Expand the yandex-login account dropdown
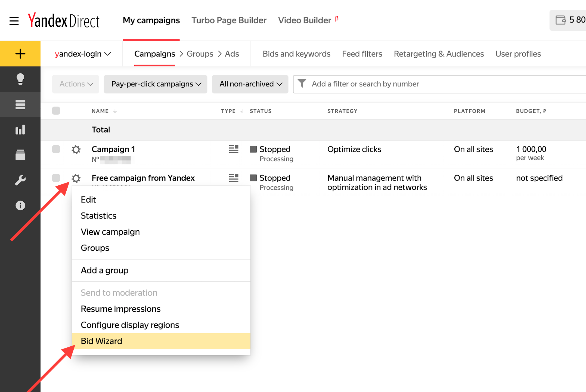The image size is (586, 392). click(x=83, y=54)
